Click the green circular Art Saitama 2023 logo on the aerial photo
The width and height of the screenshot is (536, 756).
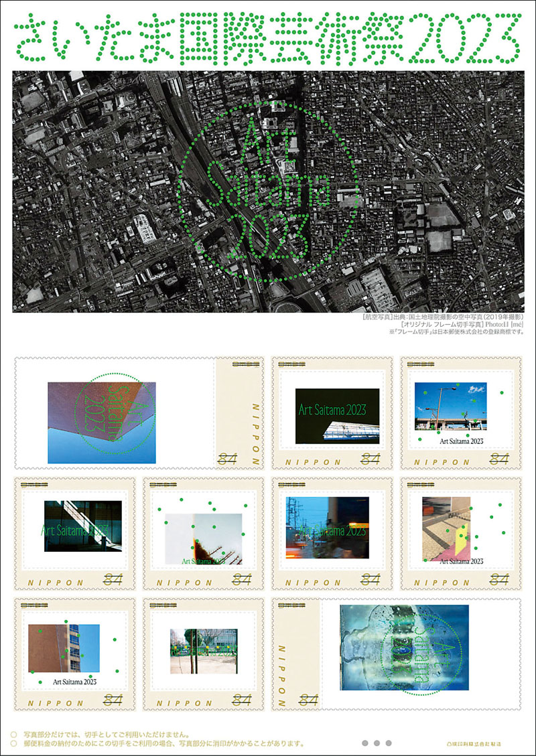(267, 192)
